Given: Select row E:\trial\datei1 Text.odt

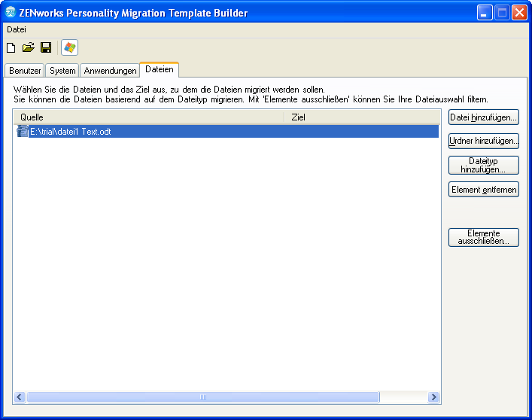Looking at the screenshot, I should [x=226, y=131].
